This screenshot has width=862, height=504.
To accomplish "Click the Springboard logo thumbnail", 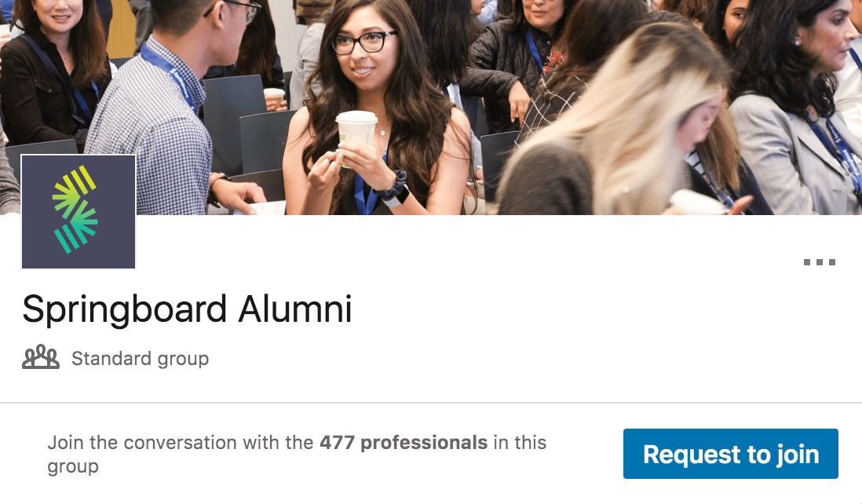I will click(x=79, y=212).
